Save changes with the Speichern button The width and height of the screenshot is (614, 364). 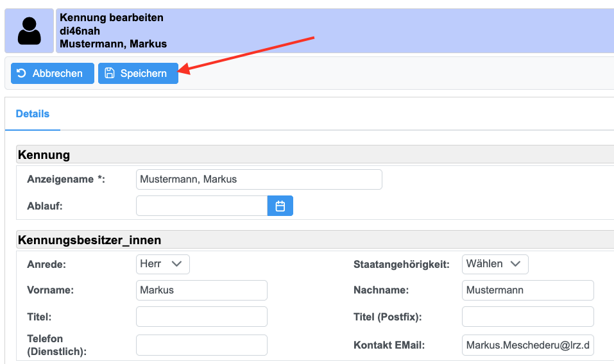(138, 73)
